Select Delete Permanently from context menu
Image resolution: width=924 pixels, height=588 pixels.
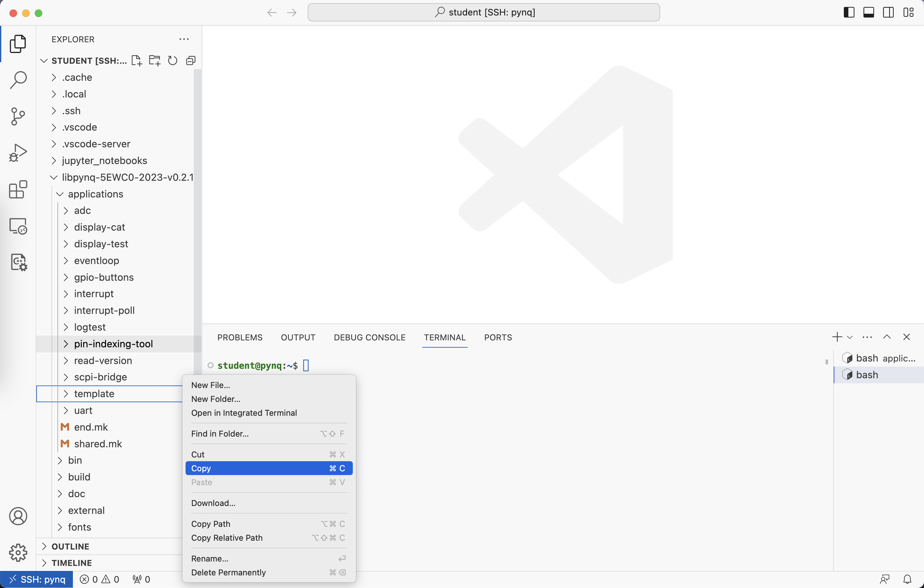point(228,572)
